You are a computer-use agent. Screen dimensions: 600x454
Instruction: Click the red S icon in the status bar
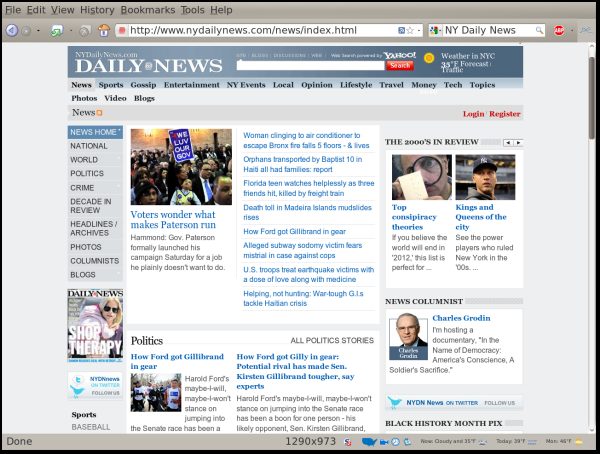[x=348, y=442]
